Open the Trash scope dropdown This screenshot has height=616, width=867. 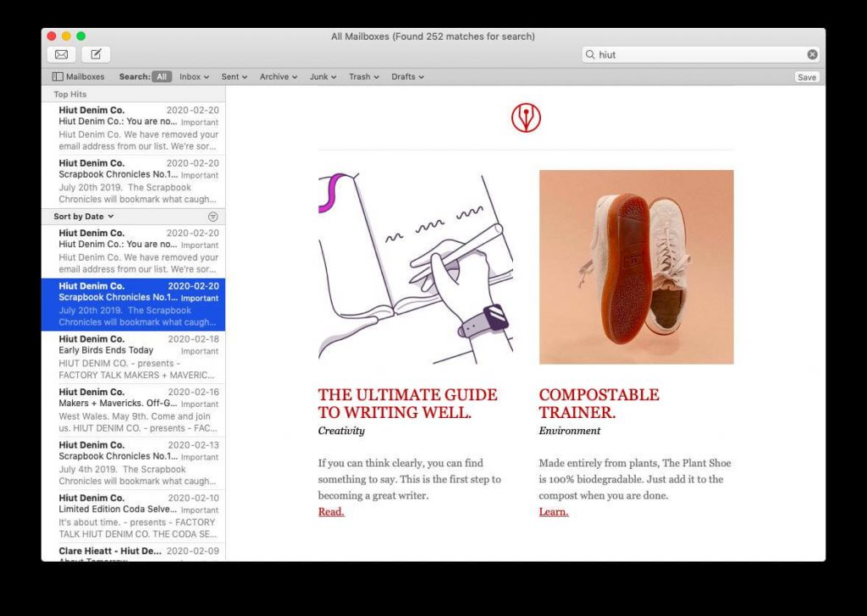pyautogui.click(x=364, y=77)
